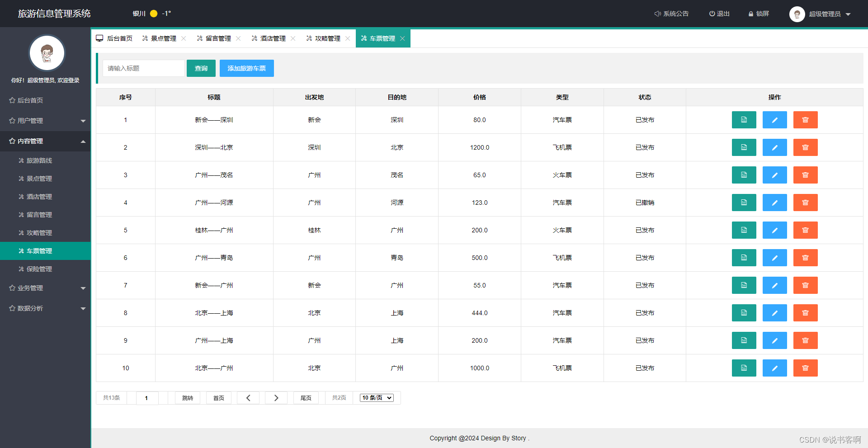Go to next page arrow
The height and width of the screenshot is (448, 868).
pos(276,398)
